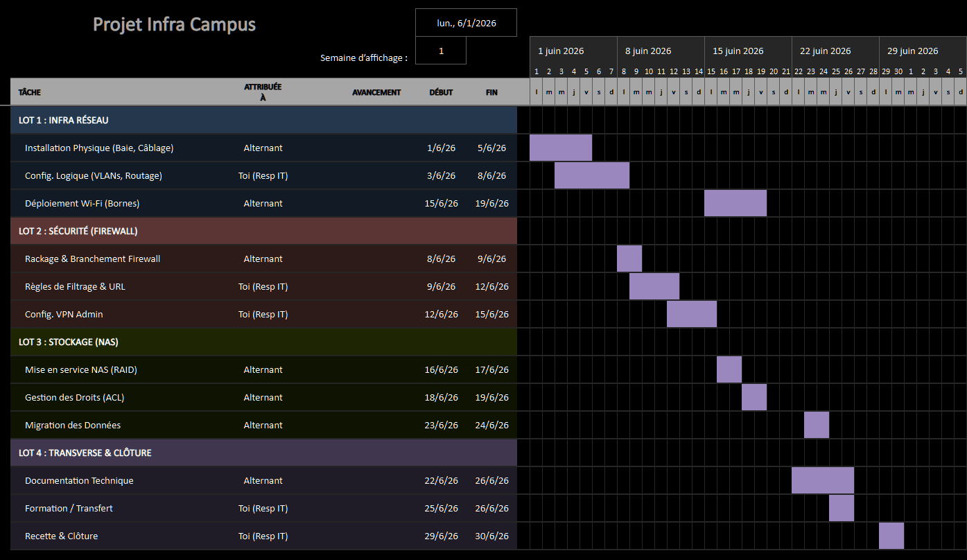
Task: Select the DÉBUT column header
Action: [x=441, y=92]
